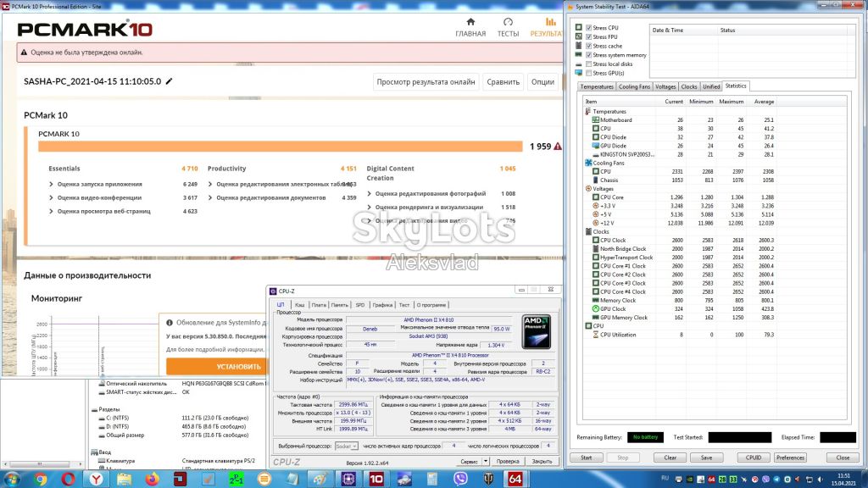Click the orange УСТАНОВИТЬ button
Screen dimensions: 868x488
[216, 366]
